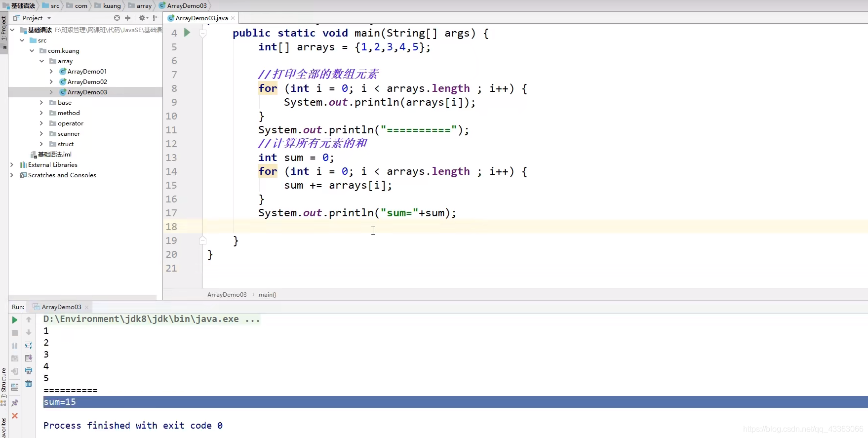This screenshot has width=868, height=438.
Task: Click 'Process finished with exit code 0' text
Action: [133, 425]
